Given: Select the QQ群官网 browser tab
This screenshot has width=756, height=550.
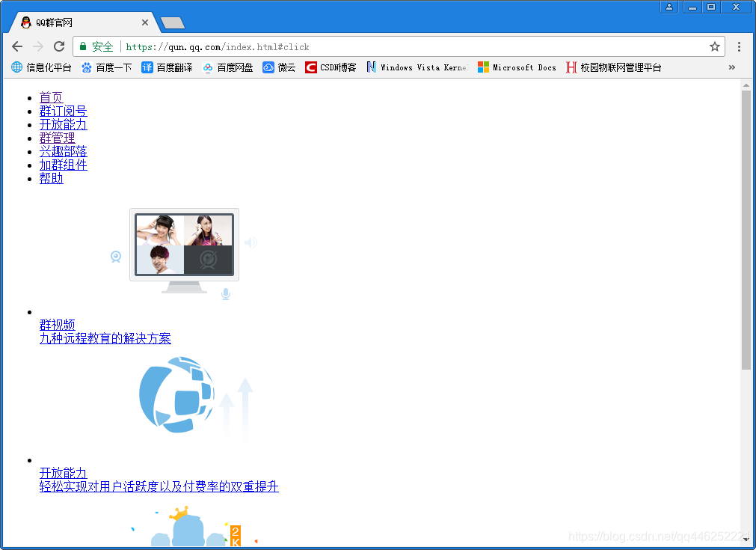Looking at the screenshot, I should 75,22.
